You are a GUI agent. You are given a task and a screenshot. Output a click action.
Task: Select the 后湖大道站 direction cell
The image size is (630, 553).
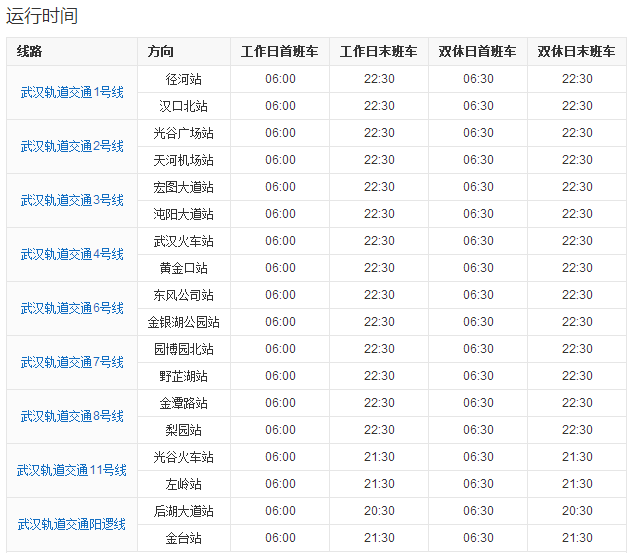pos(184,511)
